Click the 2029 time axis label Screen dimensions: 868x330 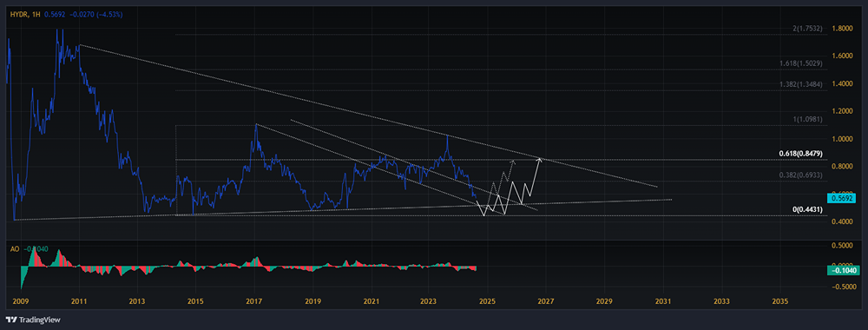[x=604, y=302]
